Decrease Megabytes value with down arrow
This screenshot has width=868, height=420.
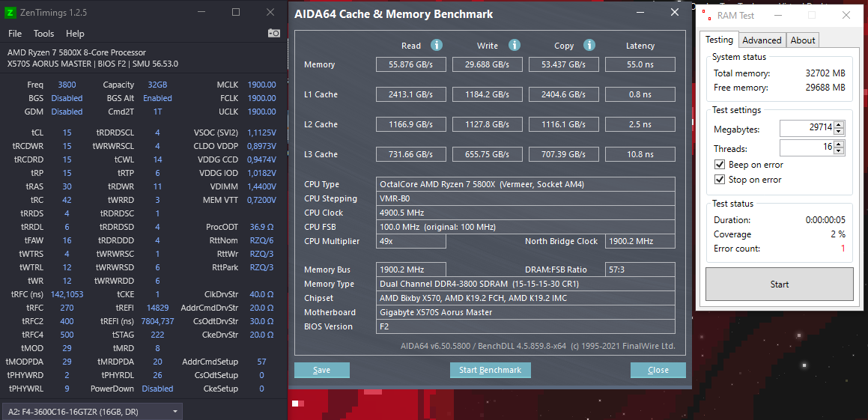pyautogui.click(x=840, y=133)
